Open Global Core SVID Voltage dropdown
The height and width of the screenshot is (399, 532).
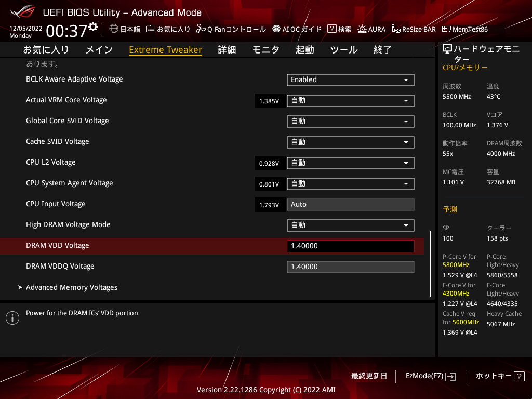click(x=351, y=122)
